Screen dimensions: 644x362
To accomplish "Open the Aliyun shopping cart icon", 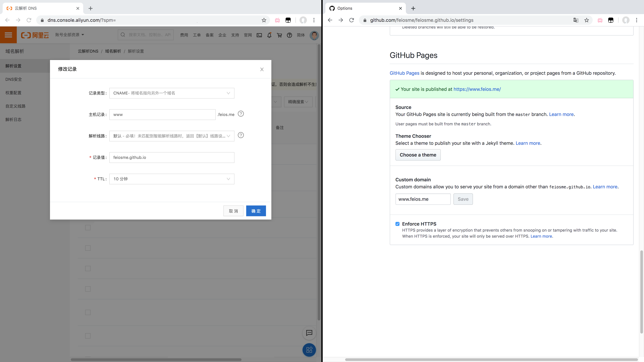I will pos(279,35).
